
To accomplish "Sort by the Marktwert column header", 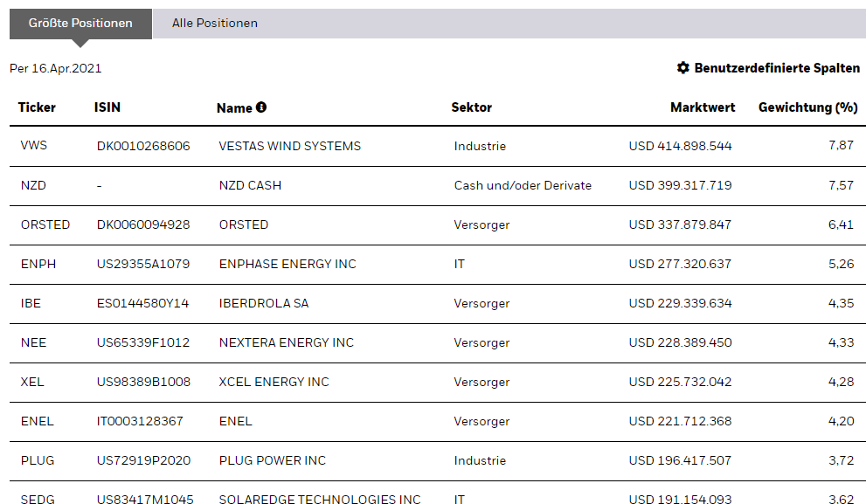I will coord(703,107).
